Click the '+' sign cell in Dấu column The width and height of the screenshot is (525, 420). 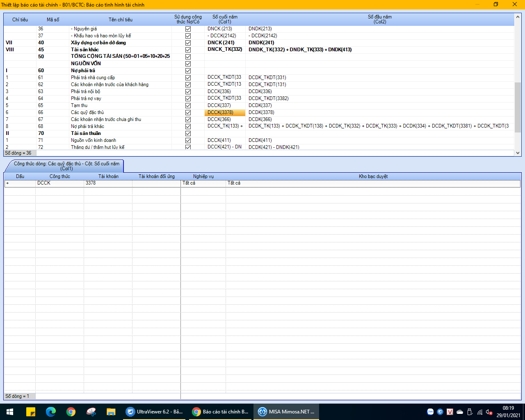20,183
